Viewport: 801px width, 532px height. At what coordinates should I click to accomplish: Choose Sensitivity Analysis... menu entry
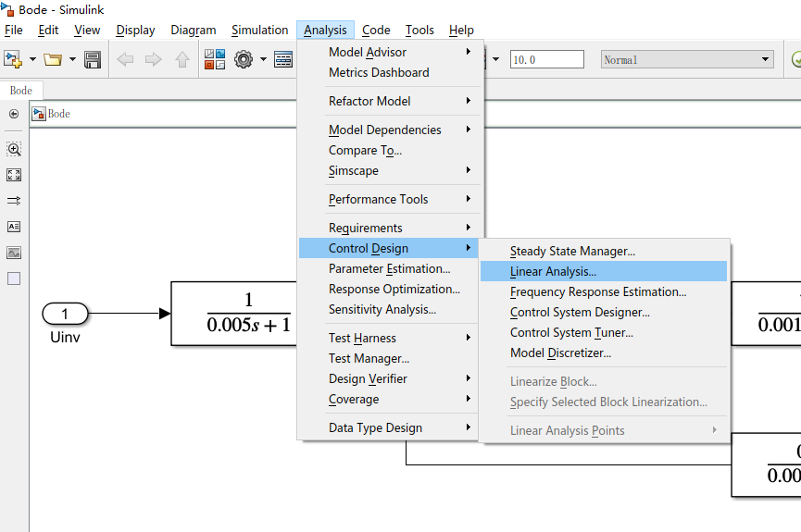pos(390,309)
